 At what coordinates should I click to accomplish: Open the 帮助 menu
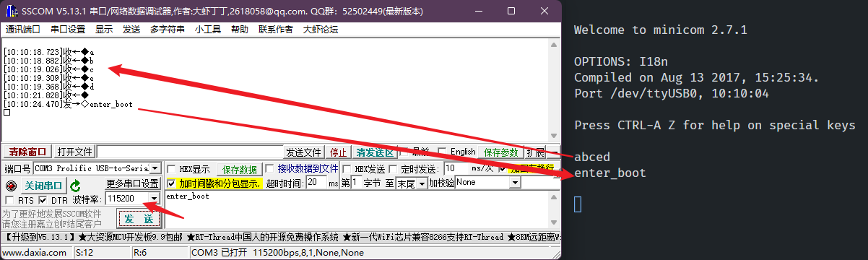pyautogui.click(x=240, y=30)
